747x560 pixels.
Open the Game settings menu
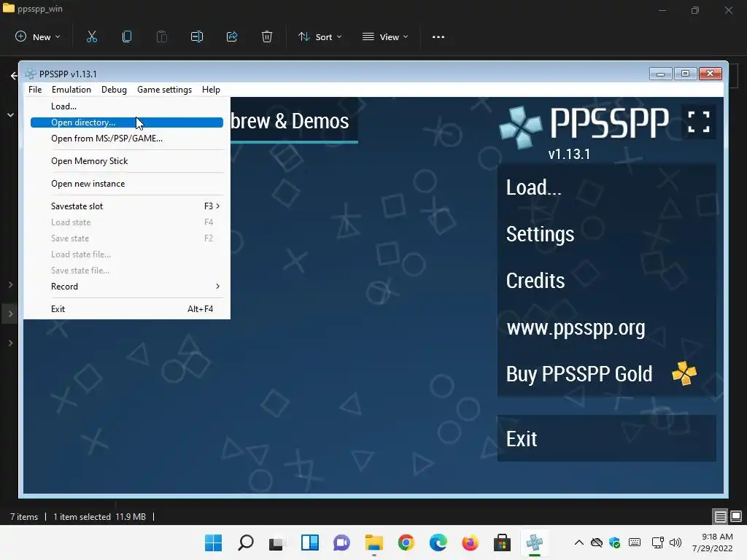[x=164, y=90]
